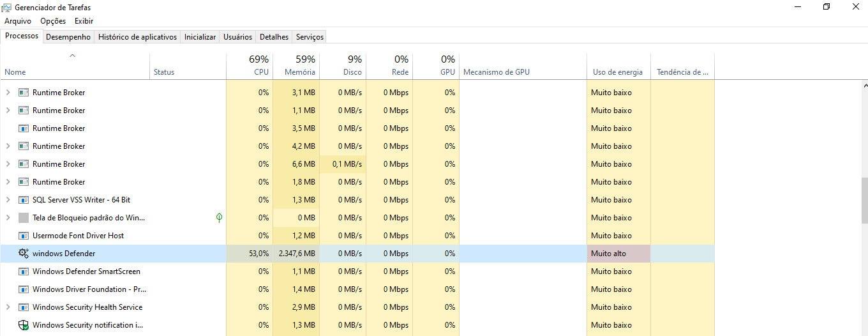Select the Usermode Font Driver Host name
This screenshot has width=868, height=336.
[78, 236]
